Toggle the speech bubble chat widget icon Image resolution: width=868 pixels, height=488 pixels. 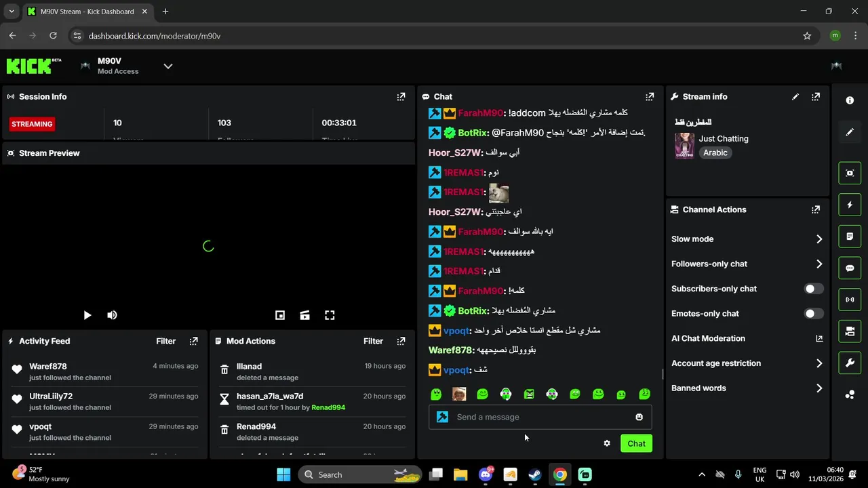(850, 268)
